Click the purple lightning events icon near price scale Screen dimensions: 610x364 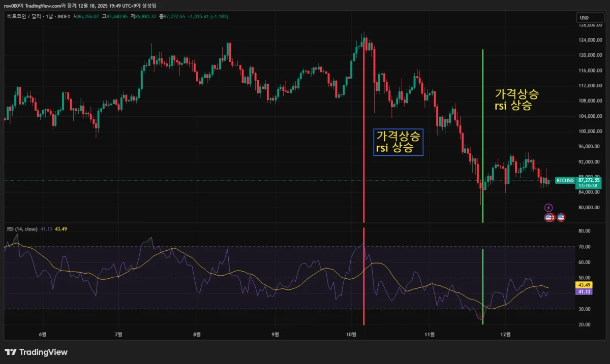point(548,207)
